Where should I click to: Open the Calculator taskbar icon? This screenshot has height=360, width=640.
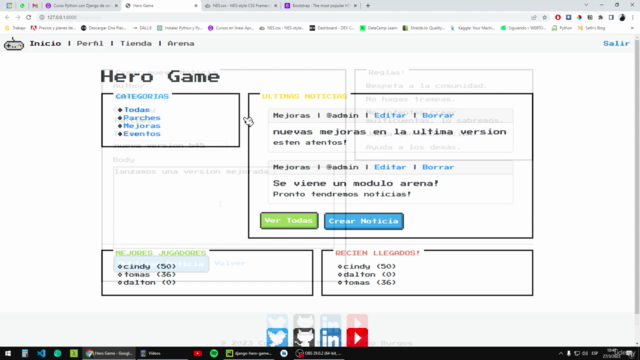click(x=24, y=353)
